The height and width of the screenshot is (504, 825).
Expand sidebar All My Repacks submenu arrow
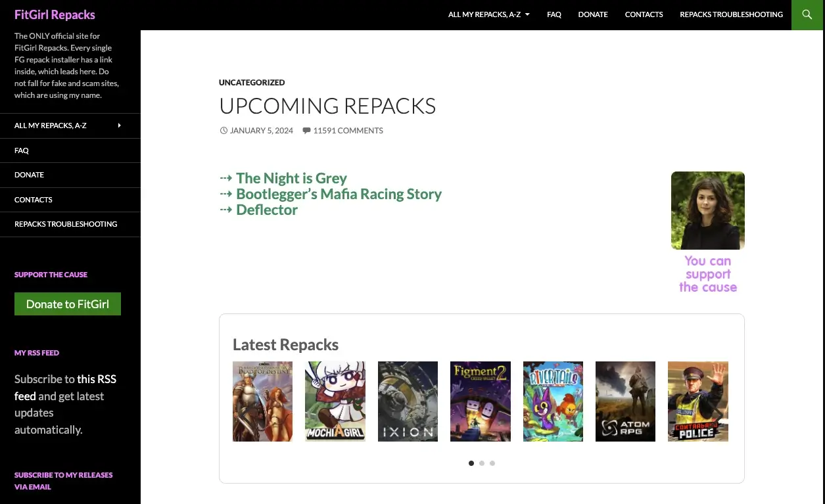pos(119,126)
